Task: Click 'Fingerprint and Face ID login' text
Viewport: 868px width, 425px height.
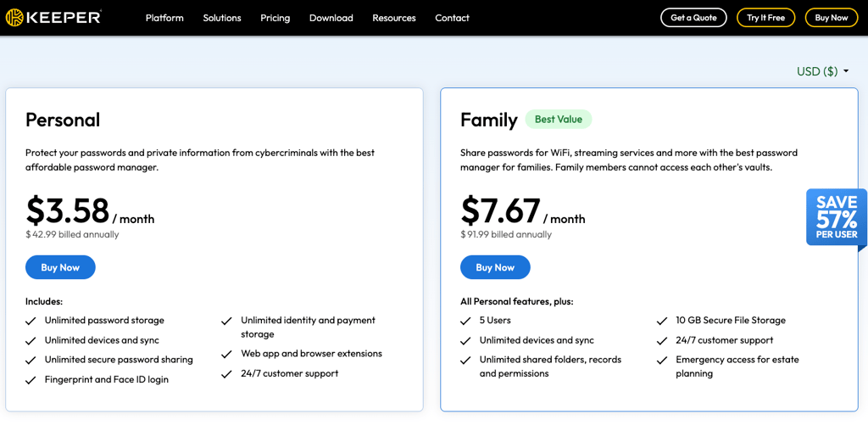Action: (107, 379)
